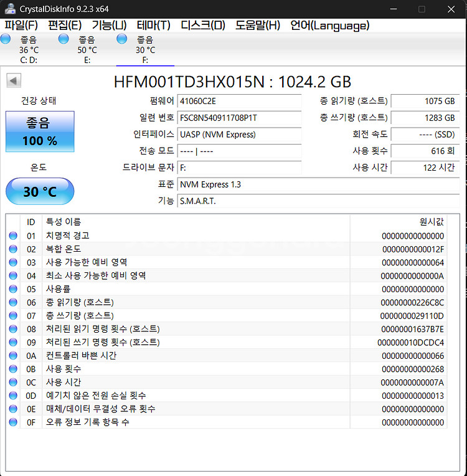Screen dimensions: 467x476
Task: Switch to the F: disk tab
Action: (x=145, y=50)
